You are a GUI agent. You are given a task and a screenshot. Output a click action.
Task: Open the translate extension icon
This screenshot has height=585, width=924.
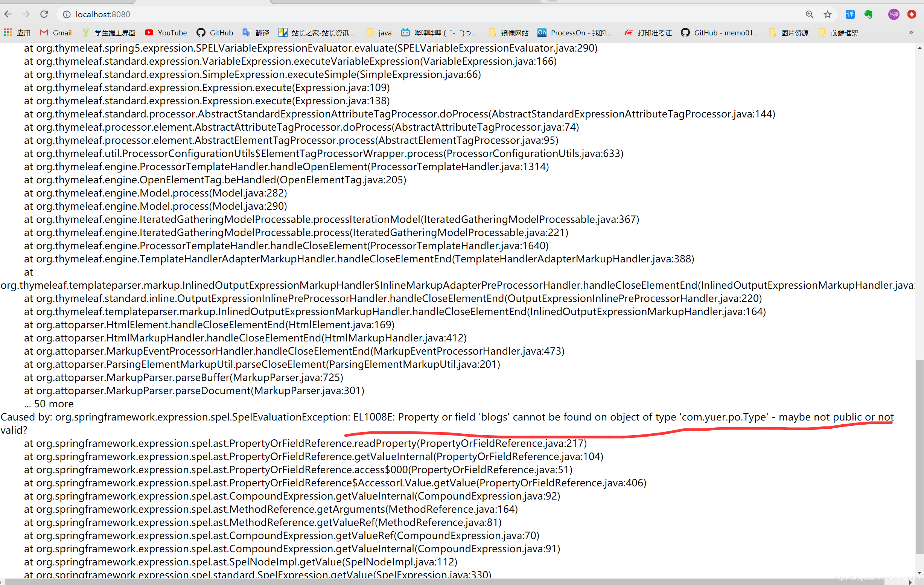click(x=850, y=14)
